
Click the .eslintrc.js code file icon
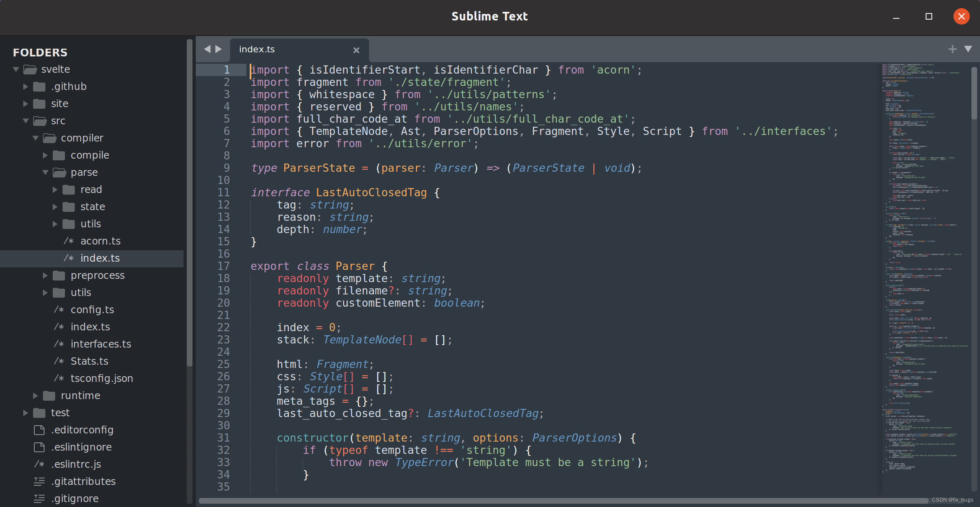click(x=39, y=464)
